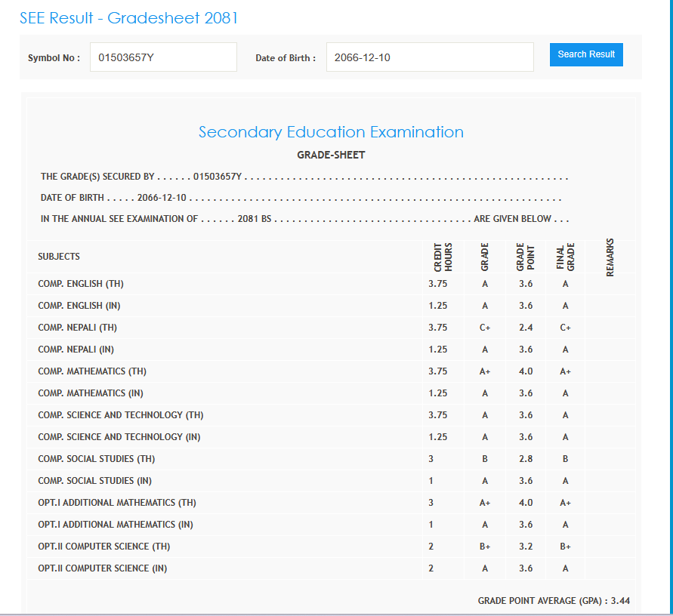Click the GRADE POINT column header

pos(525,257)
